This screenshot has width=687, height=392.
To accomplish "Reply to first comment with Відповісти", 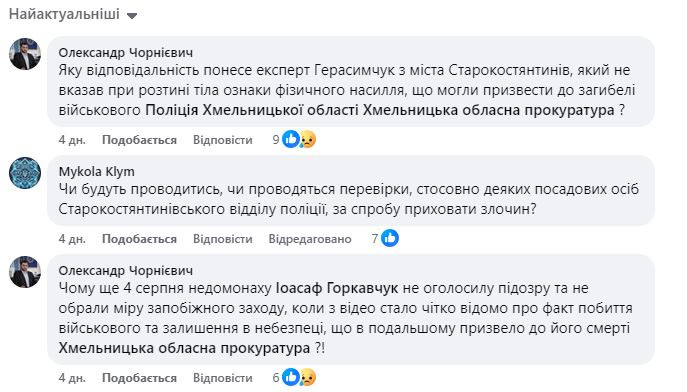I will tap(223, 140).
